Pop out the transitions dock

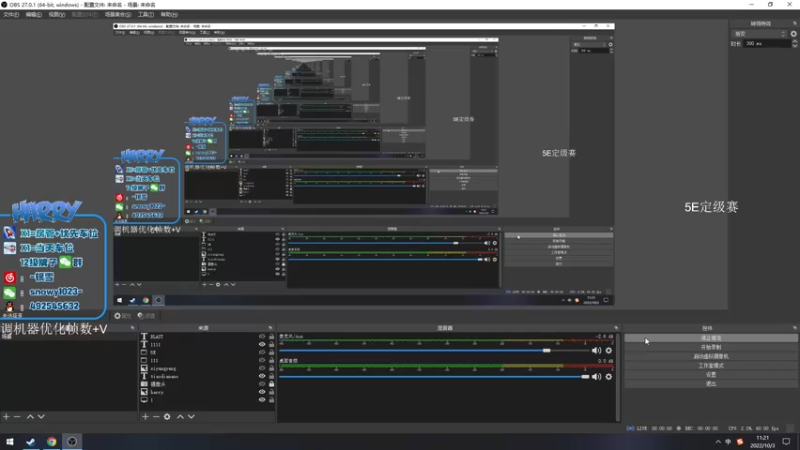pyautogui.click(x=795, y=23)
